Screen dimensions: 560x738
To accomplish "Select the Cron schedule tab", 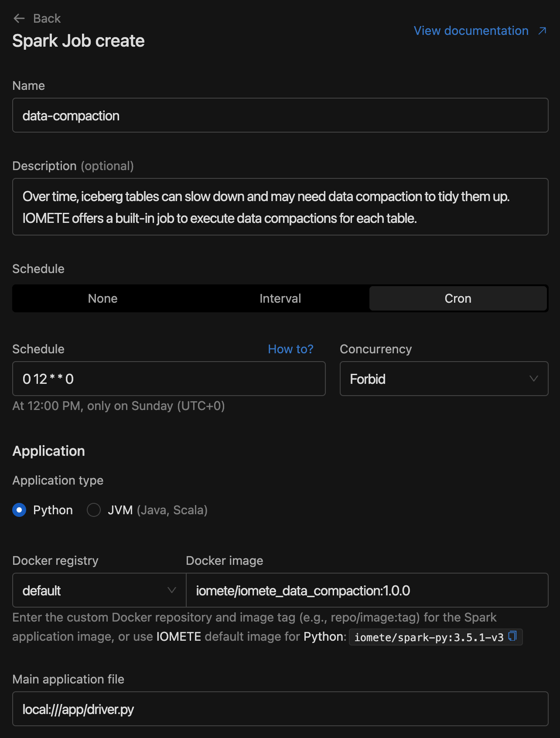I will tap(458, 298).
